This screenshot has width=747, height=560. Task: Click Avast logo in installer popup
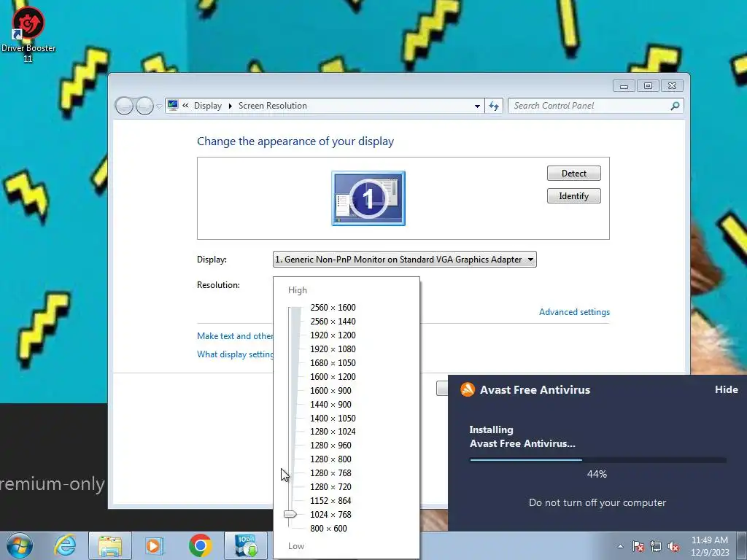[x=468, y=389]
